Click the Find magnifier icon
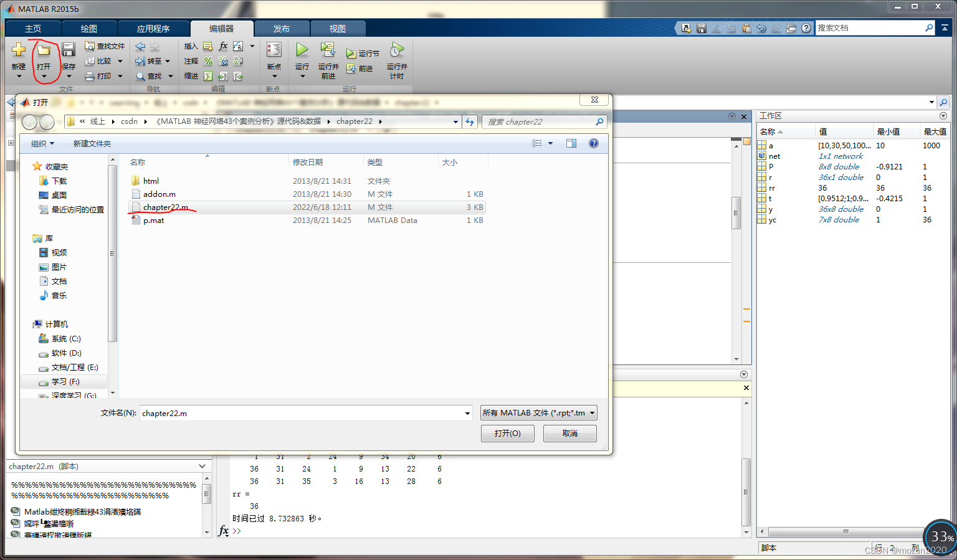957x560 pixels. click(x=140, y=76)
